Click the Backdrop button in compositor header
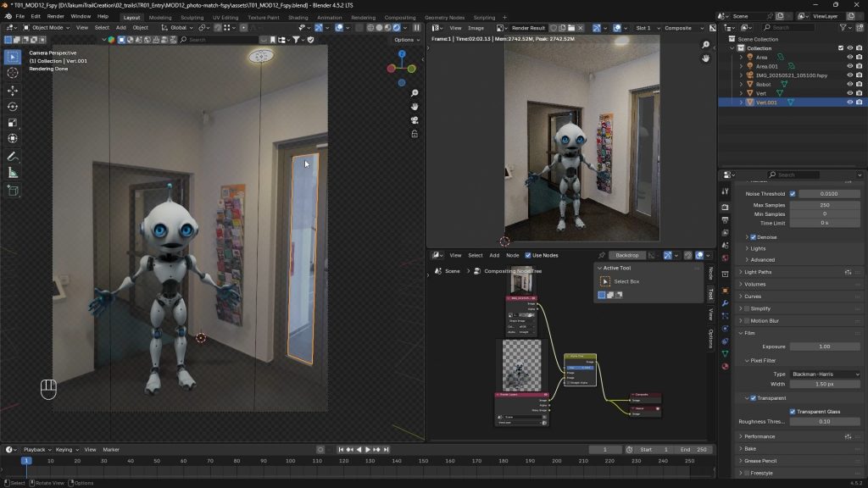Viewport: 868px width, 488px height. (x=628, y=255)
